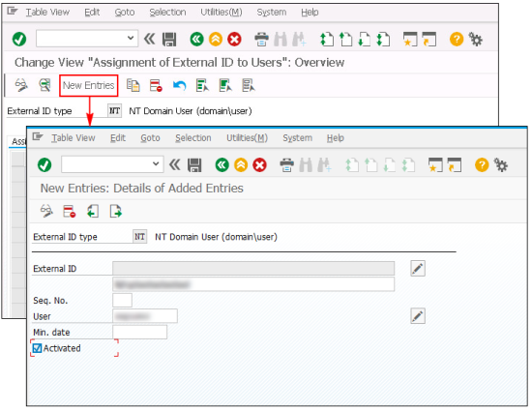532x410 pixels.
Task: Click the red Cancel icon in the front window
Action: pyautogui.click(x=259, y=165)
